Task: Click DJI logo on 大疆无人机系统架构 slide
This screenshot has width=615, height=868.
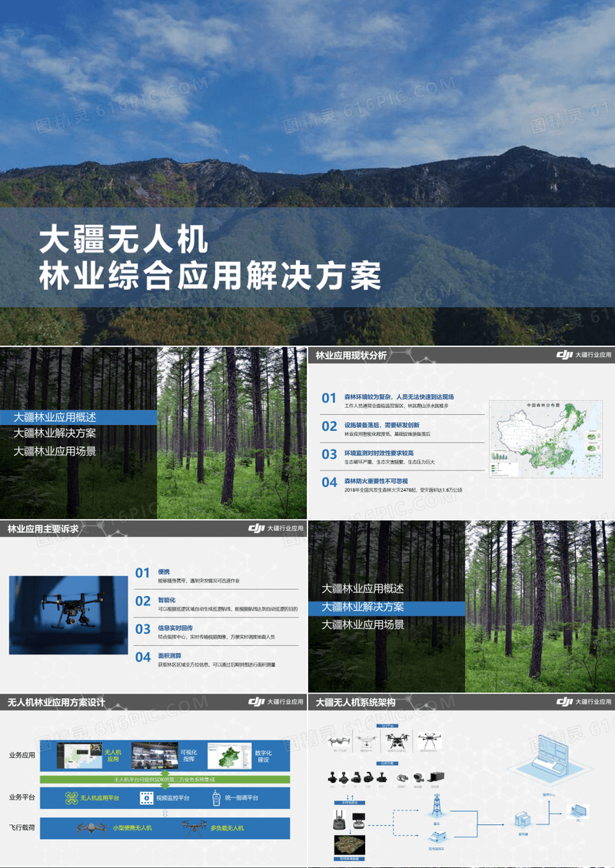Action: click(x=564, y=702)
